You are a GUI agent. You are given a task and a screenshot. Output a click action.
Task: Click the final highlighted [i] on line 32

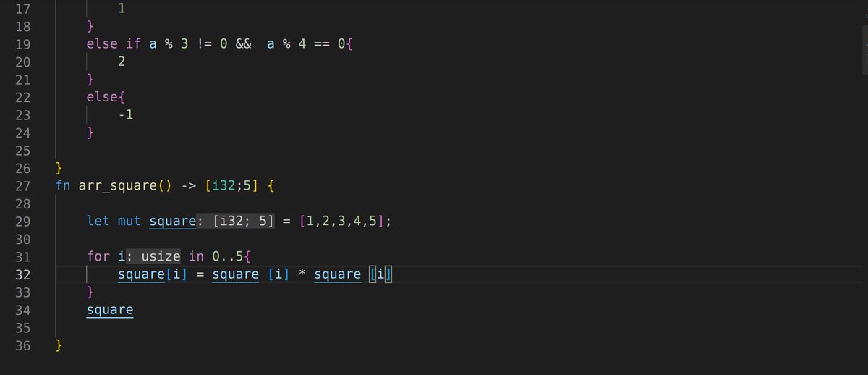point(380,274)
